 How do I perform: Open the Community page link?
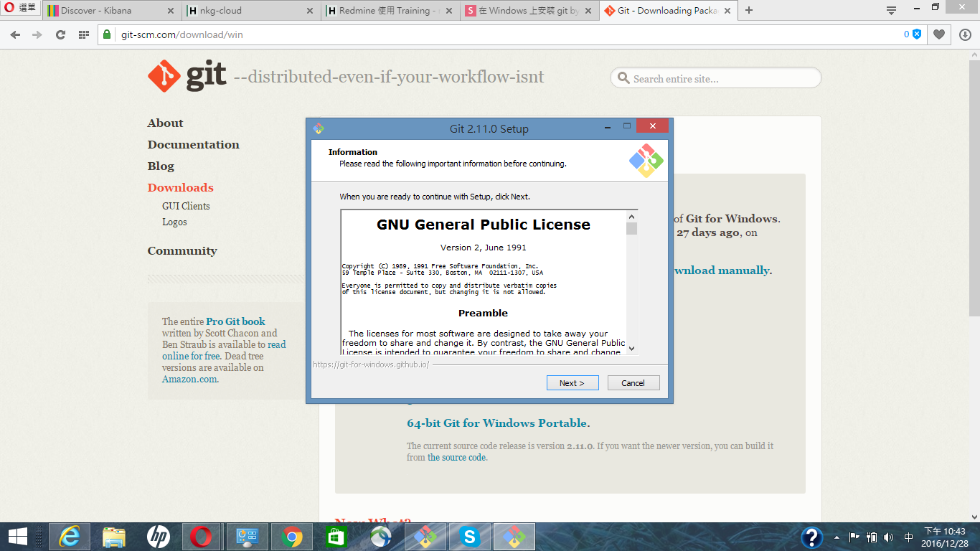[x=182, y=250]
